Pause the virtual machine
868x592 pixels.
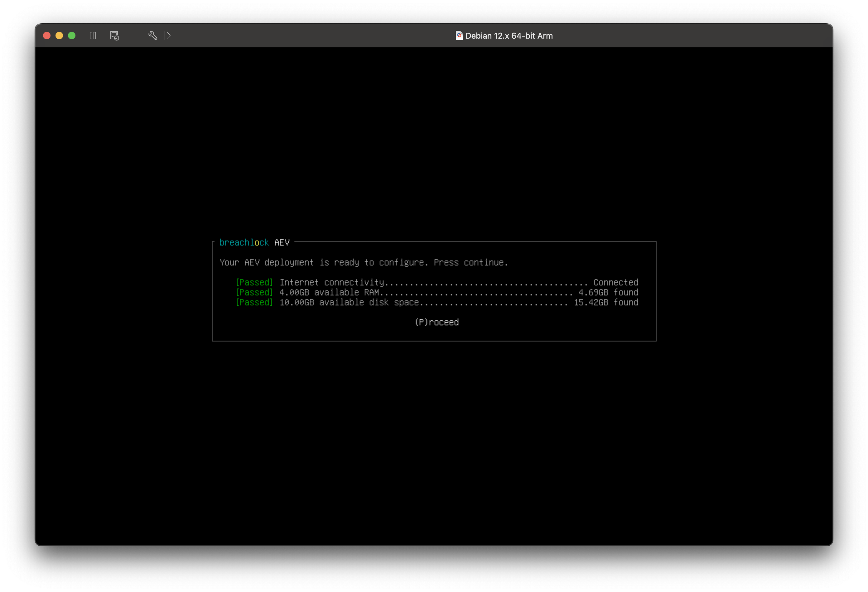(x=93, y=36)
